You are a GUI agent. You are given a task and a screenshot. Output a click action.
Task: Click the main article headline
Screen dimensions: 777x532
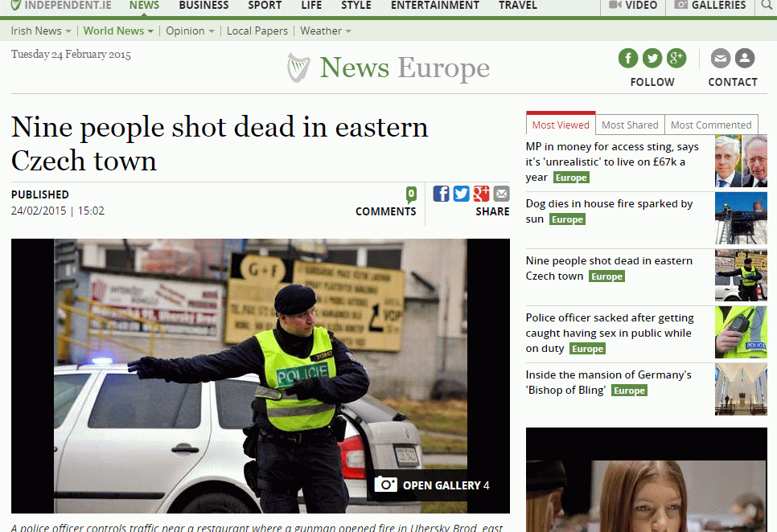point(220,144)
